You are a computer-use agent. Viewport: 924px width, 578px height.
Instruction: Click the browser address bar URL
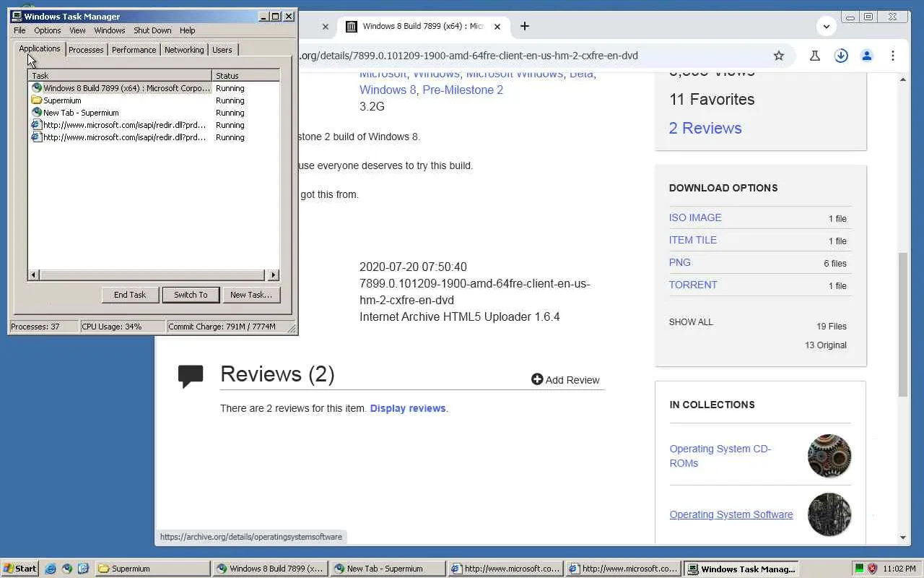pos(469,56)
